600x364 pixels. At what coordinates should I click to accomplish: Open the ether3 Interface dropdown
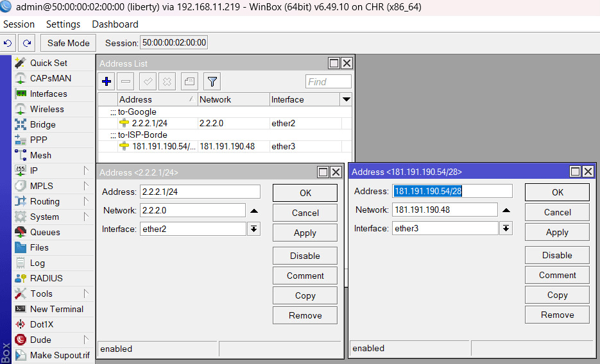point(506,228)
